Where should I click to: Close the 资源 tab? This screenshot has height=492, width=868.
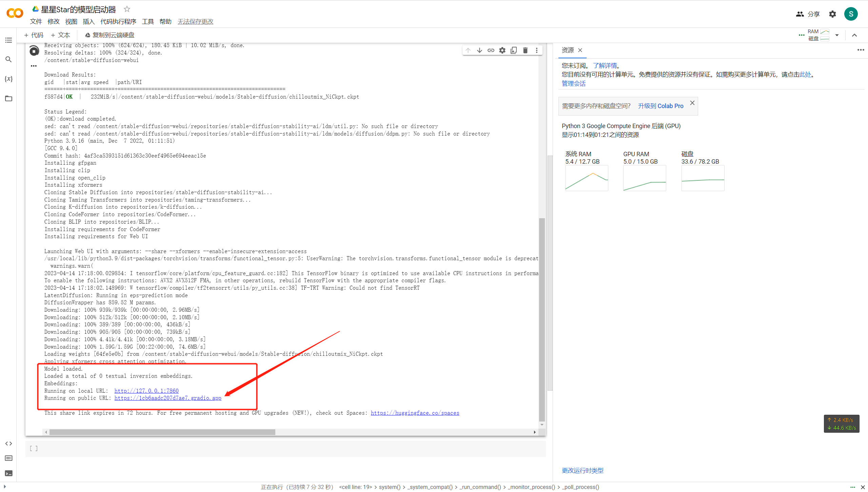tap(580, 50)
